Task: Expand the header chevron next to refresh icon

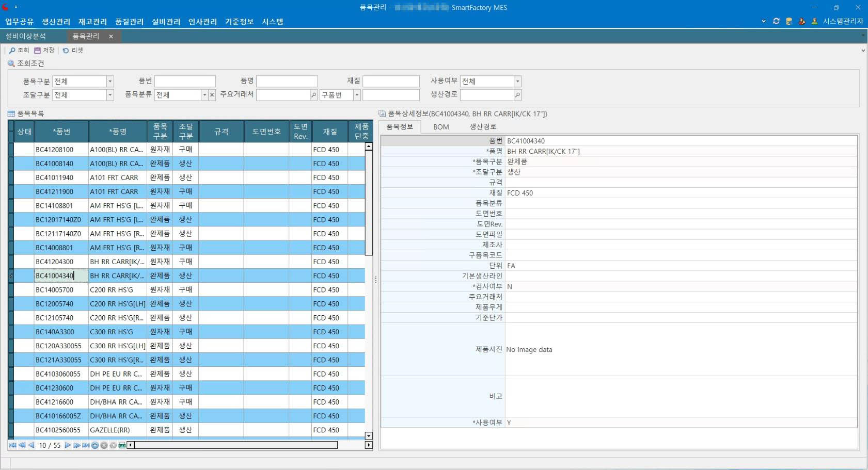Action: point(764,21)
